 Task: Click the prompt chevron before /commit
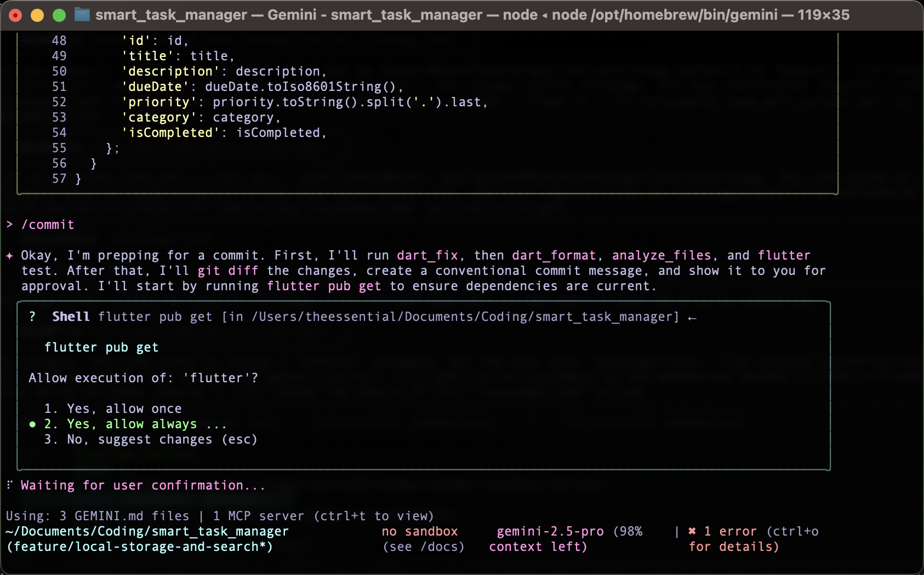(10, 225)
